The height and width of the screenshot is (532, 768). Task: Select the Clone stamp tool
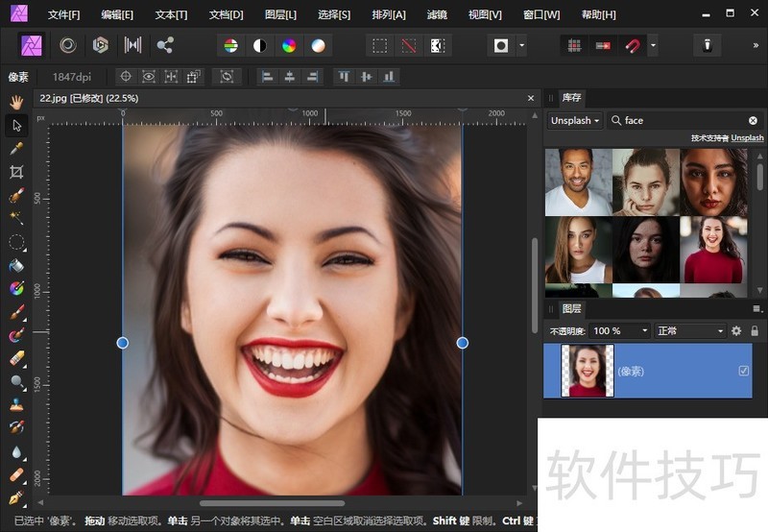(x=16, y=405)
